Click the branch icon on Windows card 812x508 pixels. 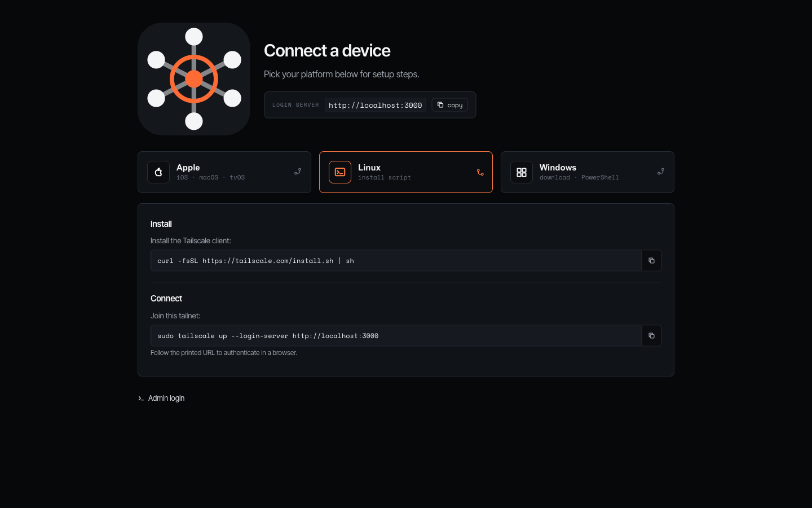[x=661, y=172]
